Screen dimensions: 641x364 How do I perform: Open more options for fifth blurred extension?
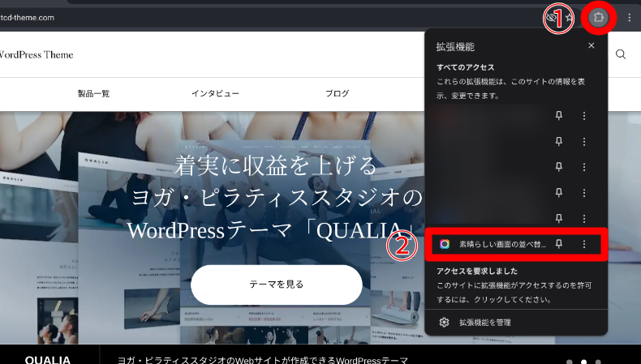coord(584,219)
